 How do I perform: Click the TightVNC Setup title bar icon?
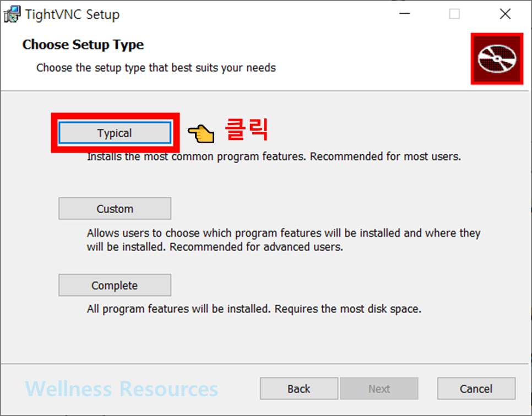pyautogui.click(x=12, y=14)
